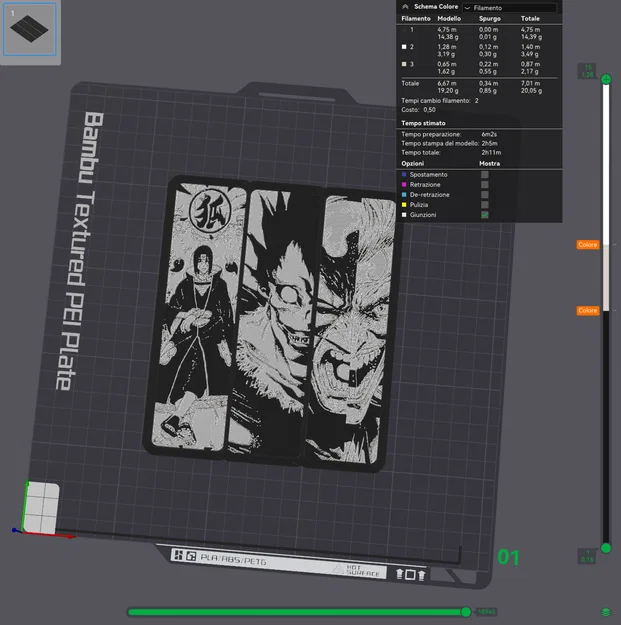Click the Modello column header
This screenshot has width=621, height=625.
pos(449,18)
